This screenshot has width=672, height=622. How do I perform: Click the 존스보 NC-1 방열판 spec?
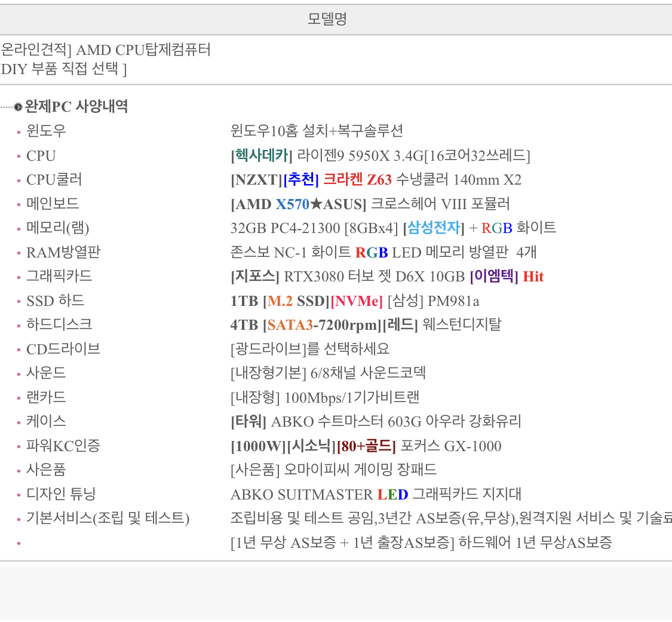click(383, 252)
